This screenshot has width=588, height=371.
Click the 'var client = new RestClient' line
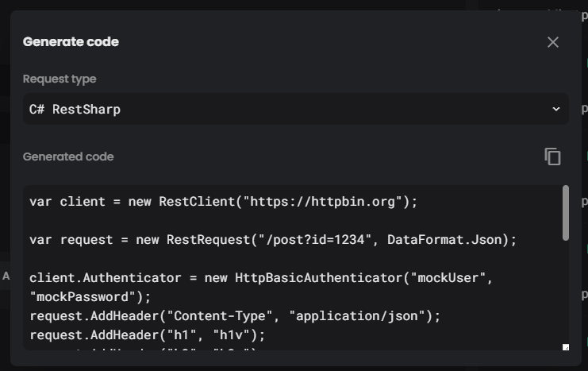[x=224, y=202]
